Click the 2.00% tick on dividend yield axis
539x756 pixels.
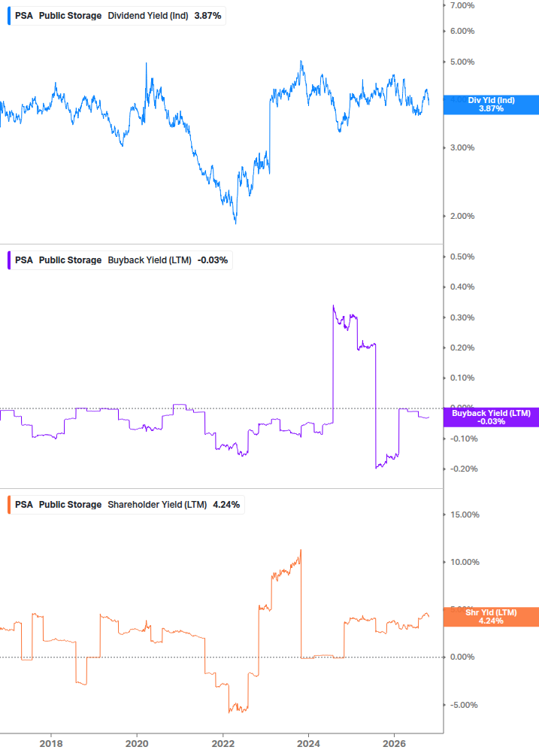pyautogui.click(x=462, y=217)
